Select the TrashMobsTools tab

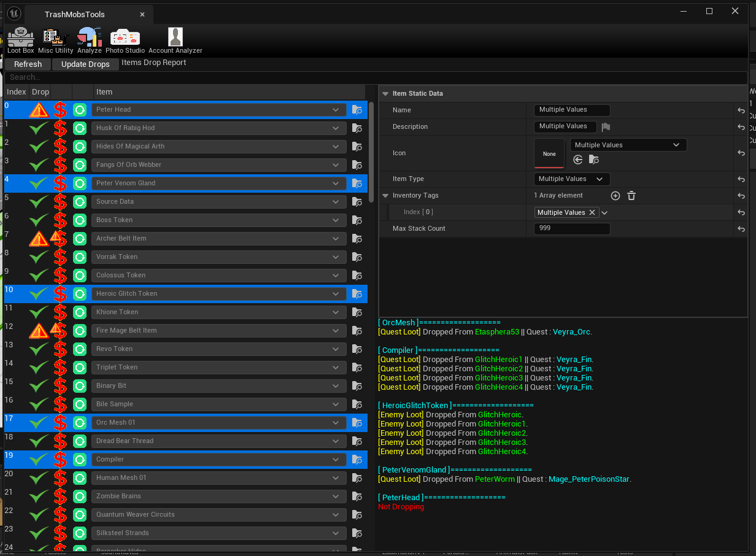pos(75,14)
